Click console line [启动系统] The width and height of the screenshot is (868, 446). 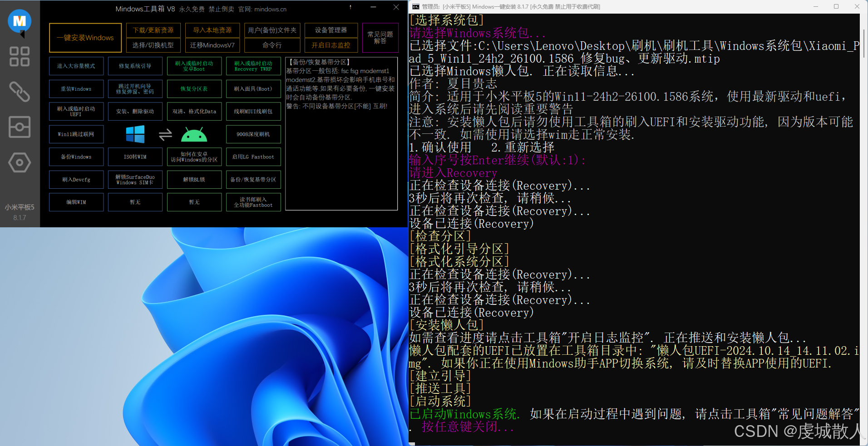coord(440,401)
